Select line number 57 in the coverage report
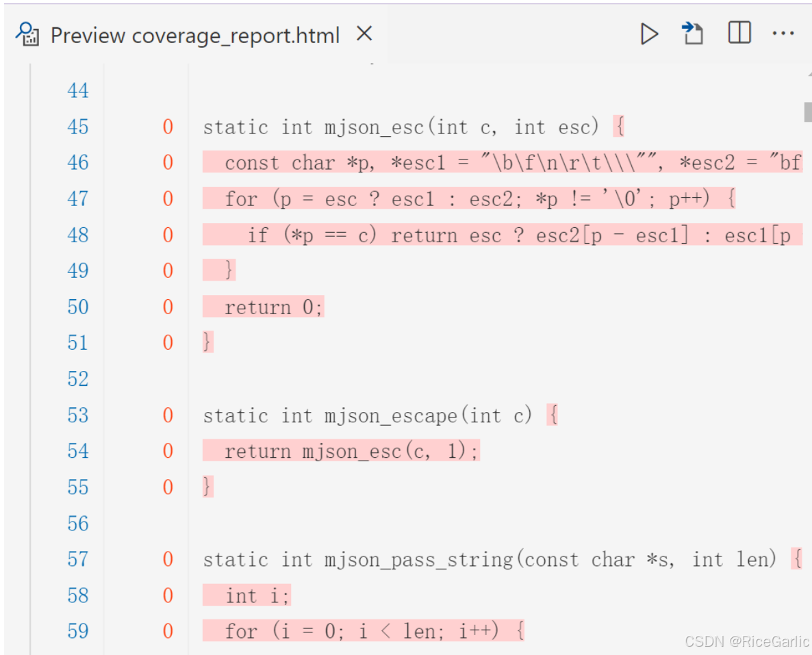This screenshot has width=812, height=655. (78, 559)
